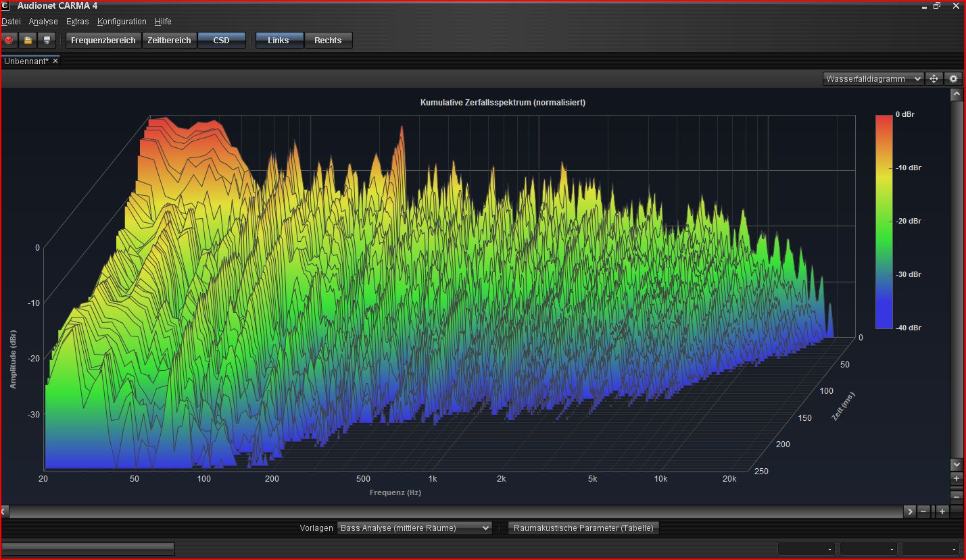966x560 pixels.
Task: Close the Unbennant* document tab
Action: pyautogui.click(x=55, y=61)
